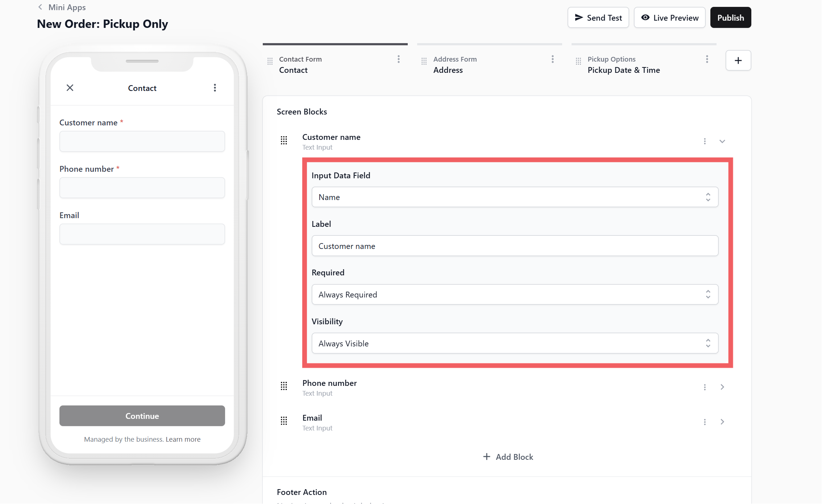Open kebab menu in phone preview header
The image size is (822, 504).
coord(215,88)
